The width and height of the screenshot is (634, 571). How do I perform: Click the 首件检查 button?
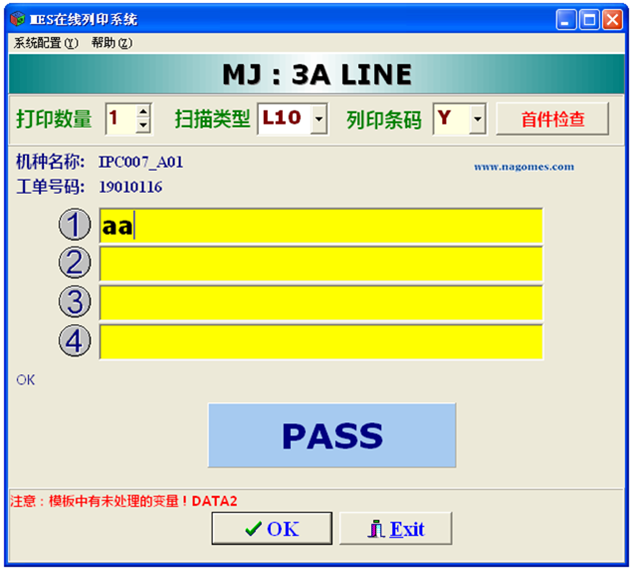(x=552, y=119)
